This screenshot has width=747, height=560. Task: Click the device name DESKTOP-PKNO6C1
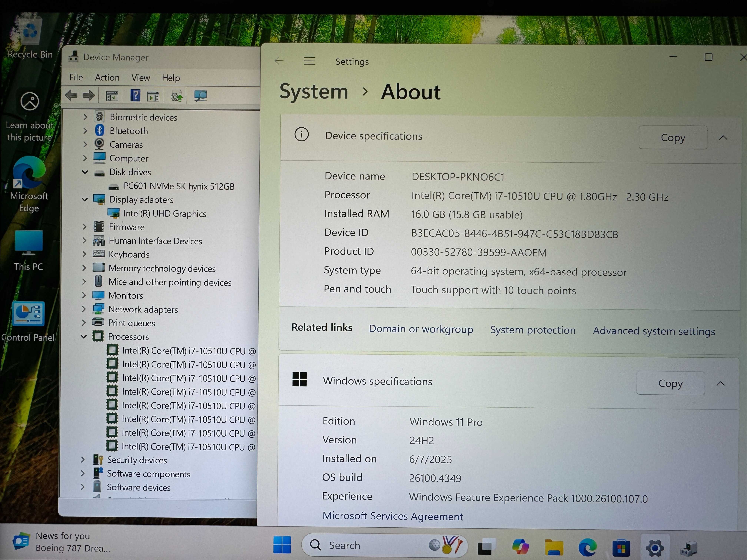coord(458,177)
